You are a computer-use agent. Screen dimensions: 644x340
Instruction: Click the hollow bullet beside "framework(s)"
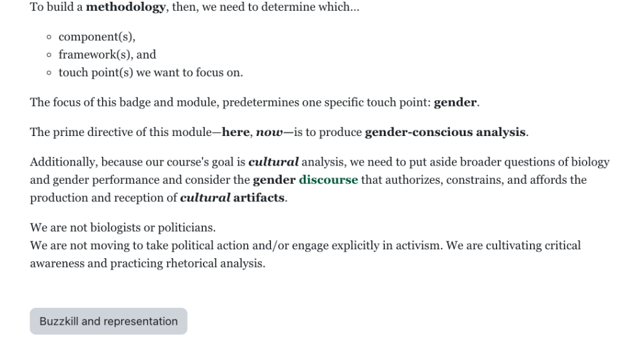[49, 55]
